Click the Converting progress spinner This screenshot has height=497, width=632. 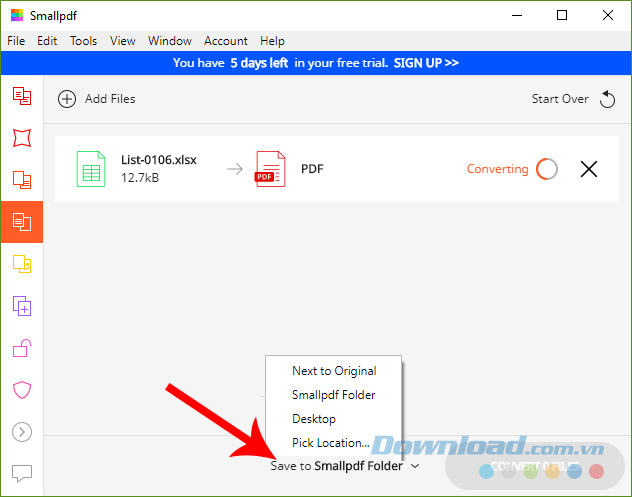tap(547, 169)
